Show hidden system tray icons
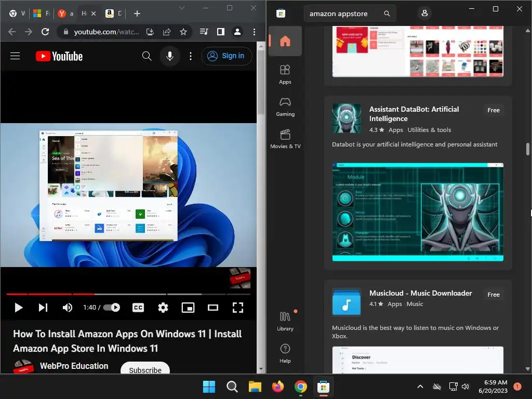Screen dimensions: 532x399 tap(420, 387)
